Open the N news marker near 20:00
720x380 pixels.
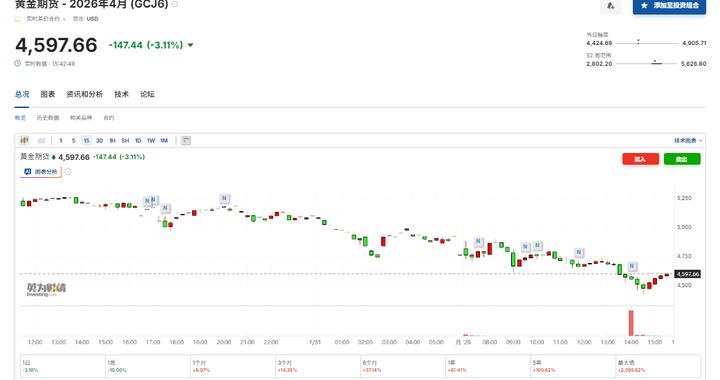point(224,198)
